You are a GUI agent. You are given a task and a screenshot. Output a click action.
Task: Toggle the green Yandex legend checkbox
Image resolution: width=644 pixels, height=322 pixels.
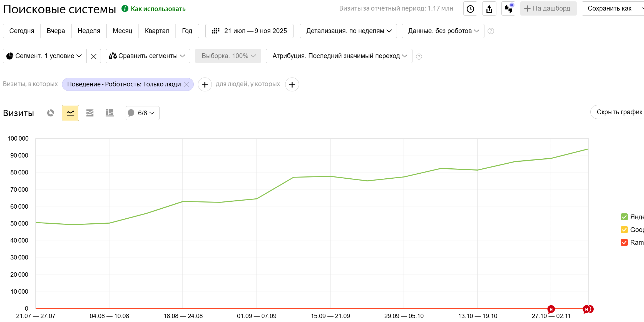(624, 217)
